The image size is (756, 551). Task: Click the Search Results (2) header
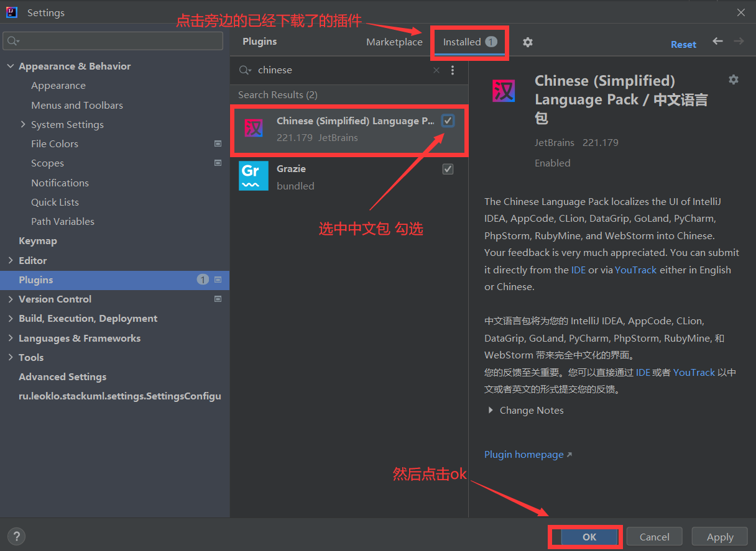click(278, 94)
